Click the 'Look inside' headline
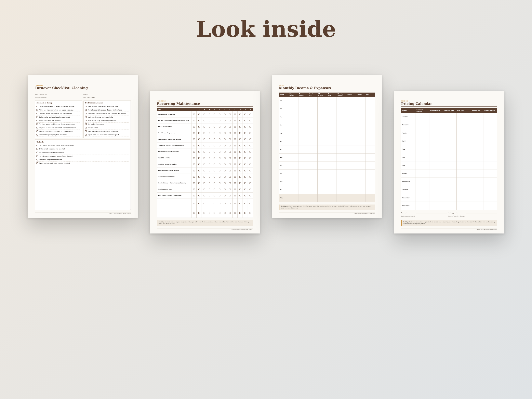Screen dimensions: 532x399 click(266, 29)
